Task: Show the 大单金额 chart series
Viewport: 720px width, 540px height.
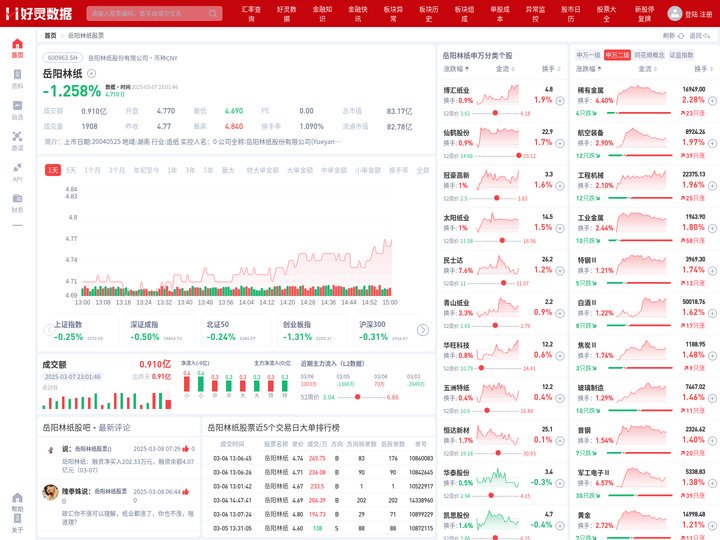Action: tap(299, 170)
